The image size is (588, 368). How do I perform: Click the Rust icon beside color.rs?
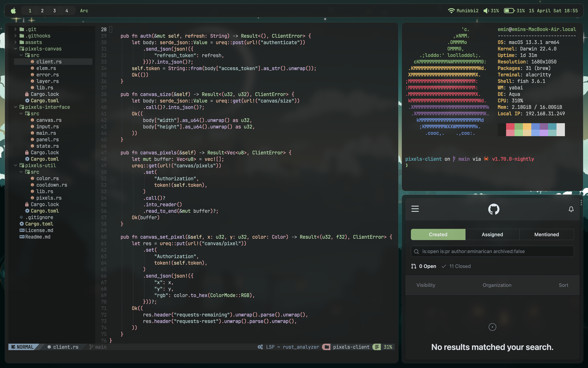[32, 178]
